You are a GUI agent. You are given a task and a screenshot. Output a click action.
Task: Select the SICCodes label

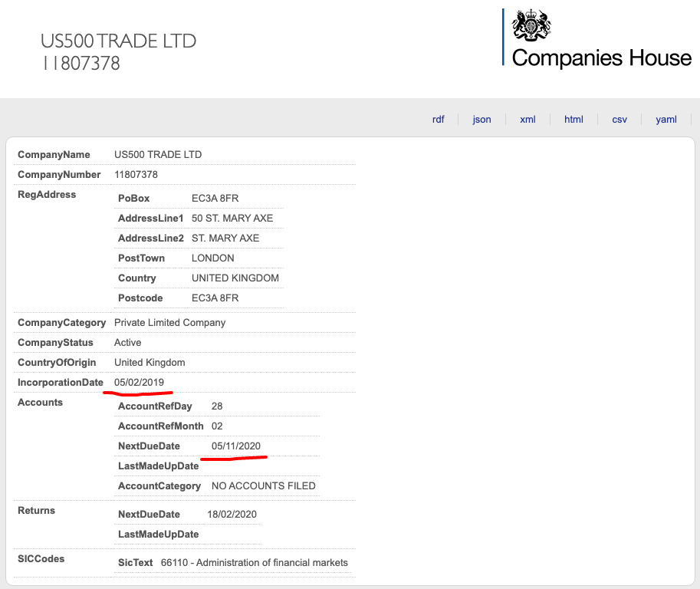tap(41, 559)
